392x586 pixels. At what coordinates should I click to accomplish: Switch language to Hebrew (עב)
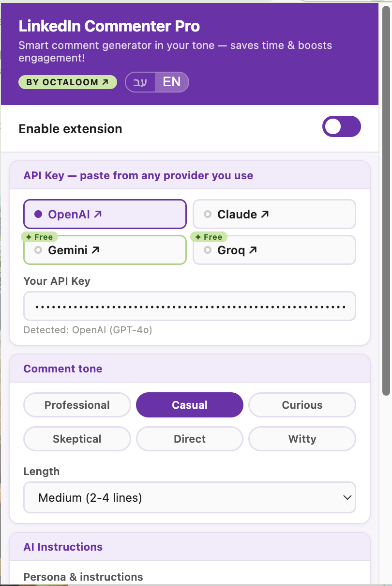click(x=140, y=82)
